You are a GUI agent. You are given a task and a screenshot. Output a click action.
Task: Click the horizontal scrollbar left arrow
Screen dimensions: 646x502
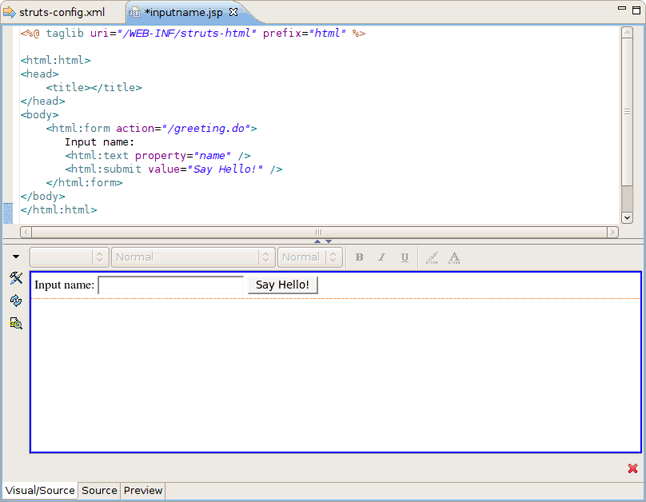26,232
